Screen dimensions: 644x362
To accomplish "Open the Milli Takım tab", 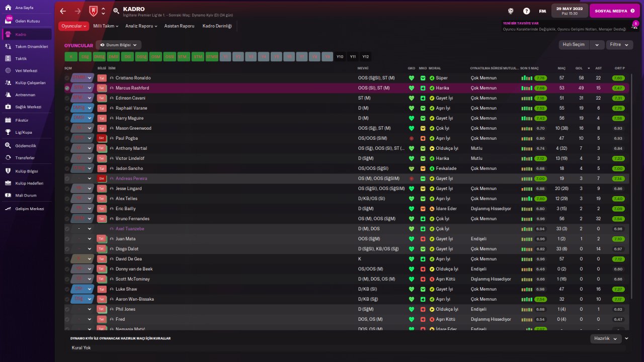I will click(106, 26).
